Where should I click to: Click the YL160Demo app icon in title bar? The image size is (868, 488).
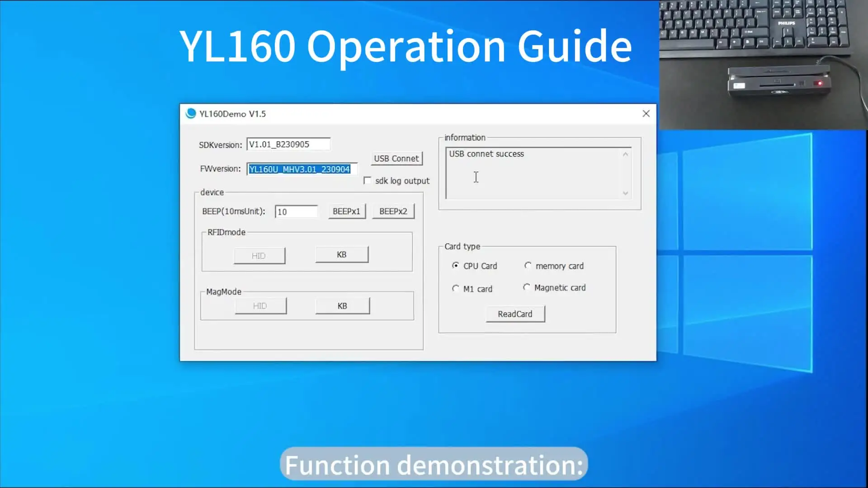pos(191,113)
